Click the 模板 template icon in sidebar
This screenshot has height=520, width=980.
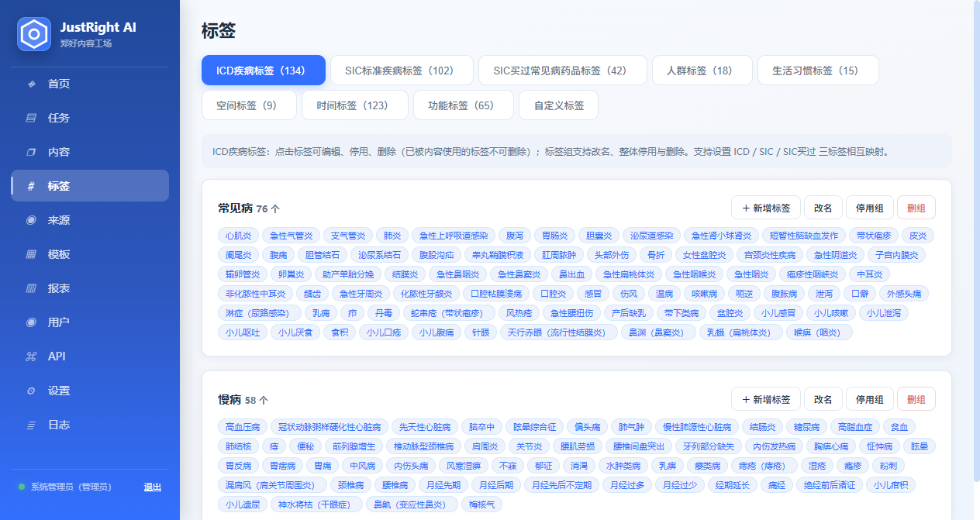tap(31, 254)
